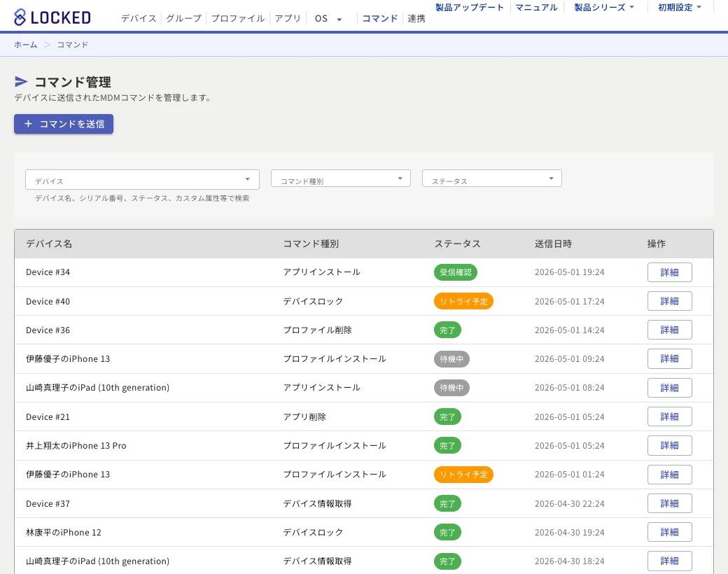This screenshot has height=574, width=728.
Task: Open the グループ nav tab
Action: (x=184, y=19)
